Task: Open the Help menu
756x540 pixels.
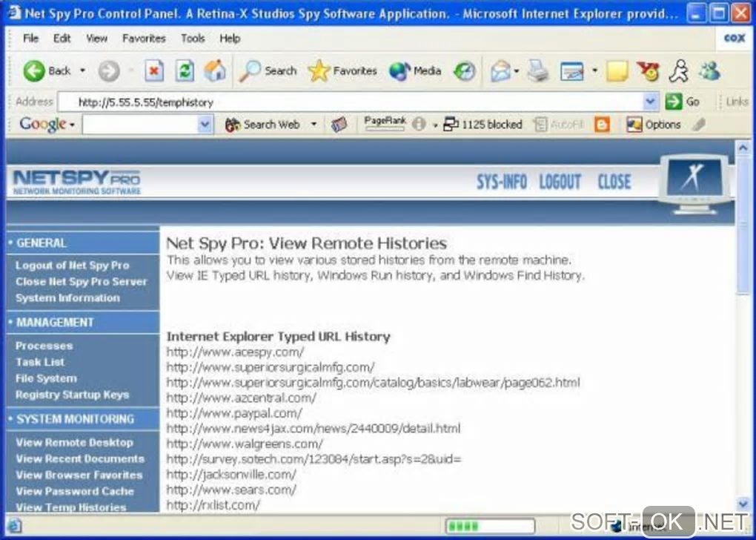Action: 230,38
